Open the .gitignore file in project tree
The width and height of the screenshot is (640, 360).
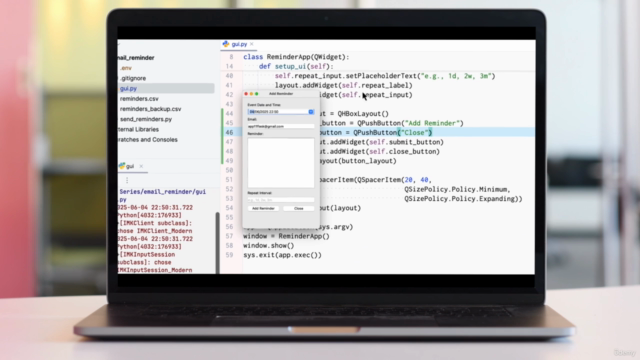[133, 78]
